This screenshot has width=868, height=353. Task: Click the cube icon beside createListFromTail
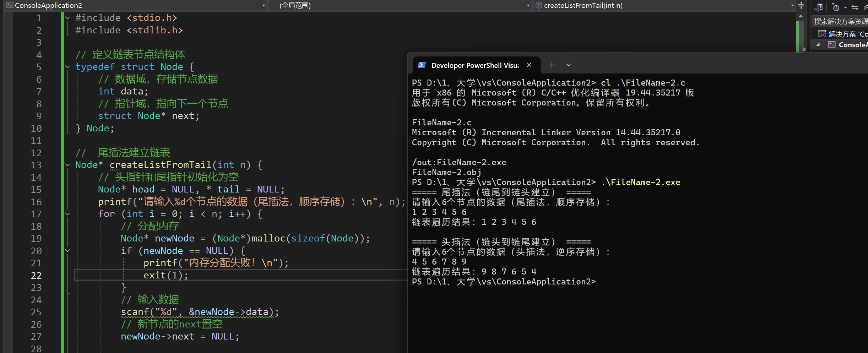(539, 5)
